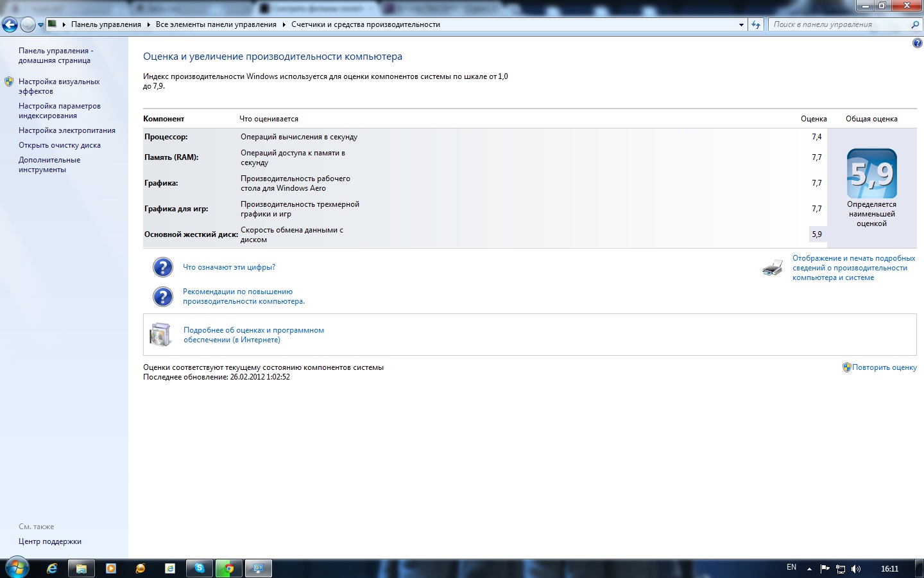Open Skype from the taskbar
Viewport: 924px width, 578px height.
pyautogui.click(x=200, y=568)
